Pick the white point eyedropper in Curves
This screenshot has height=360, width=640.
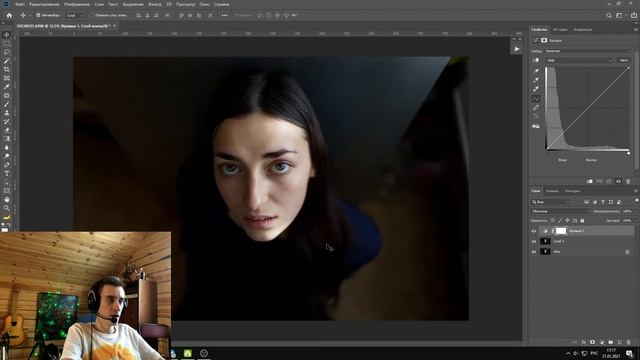(536, 89)
